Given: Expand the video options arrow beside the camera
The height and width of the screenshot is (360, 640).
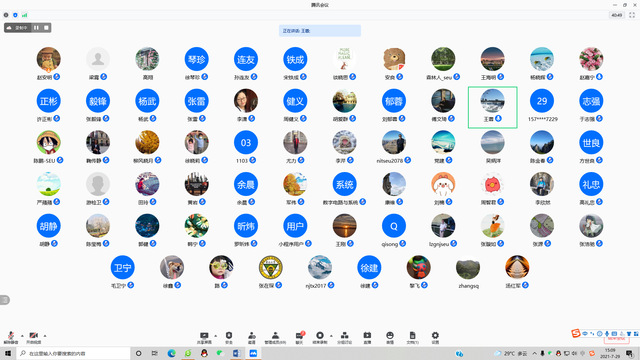Looking at the screenshot, I should (x=45, y=336).
